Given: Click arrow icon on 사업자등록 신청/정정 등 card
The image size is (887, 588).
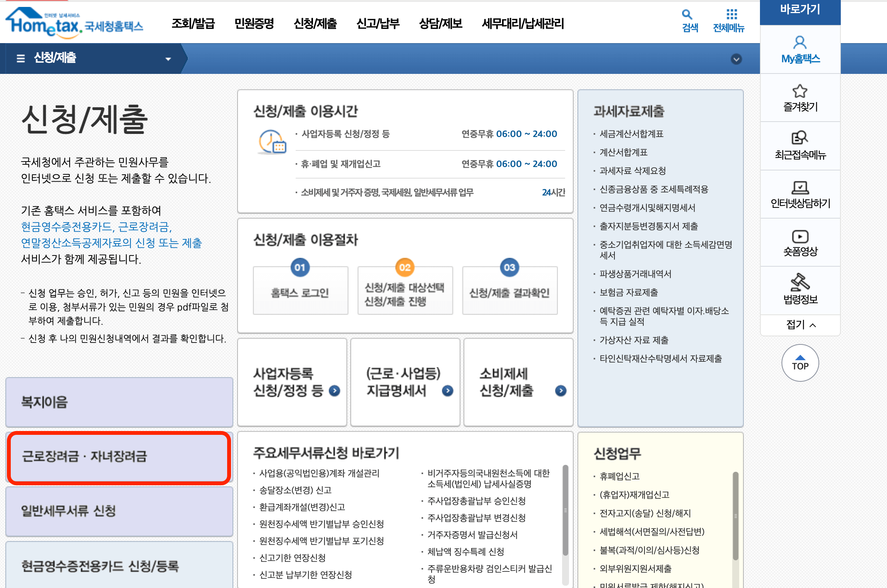Looking at the screenshot, I should coord(335,391).
